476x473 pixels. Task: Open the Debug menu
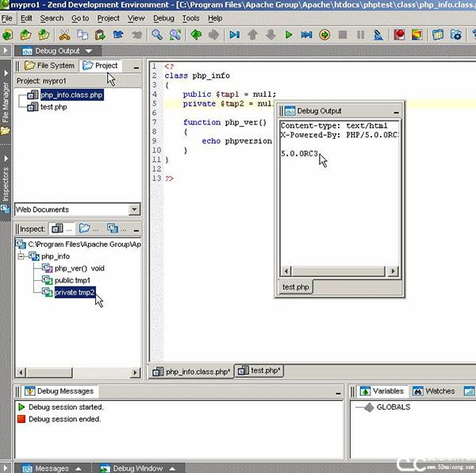click(x=163, y=17)
